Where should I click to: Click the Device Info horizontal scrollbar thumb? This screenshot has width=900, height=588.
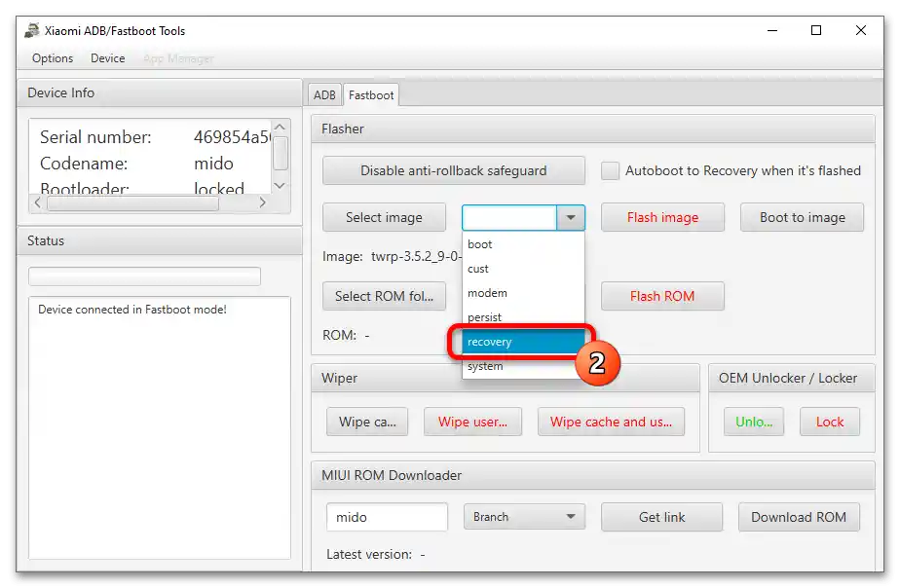coord(132,203)
